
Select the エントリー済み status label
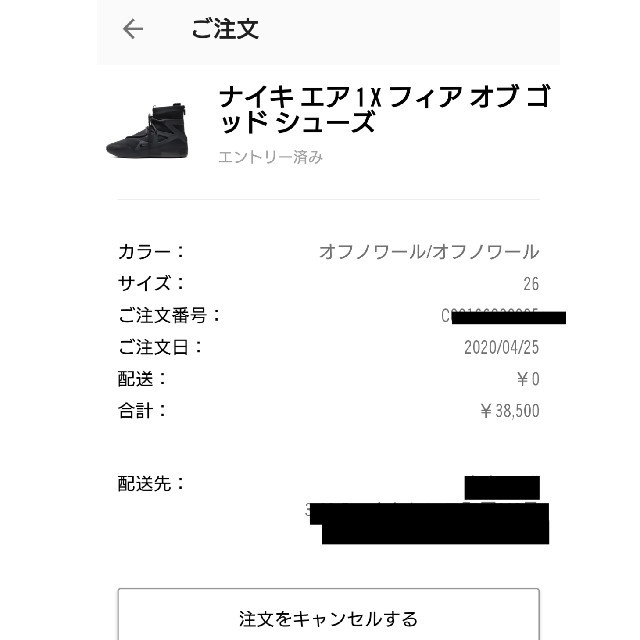click(270, 157)
